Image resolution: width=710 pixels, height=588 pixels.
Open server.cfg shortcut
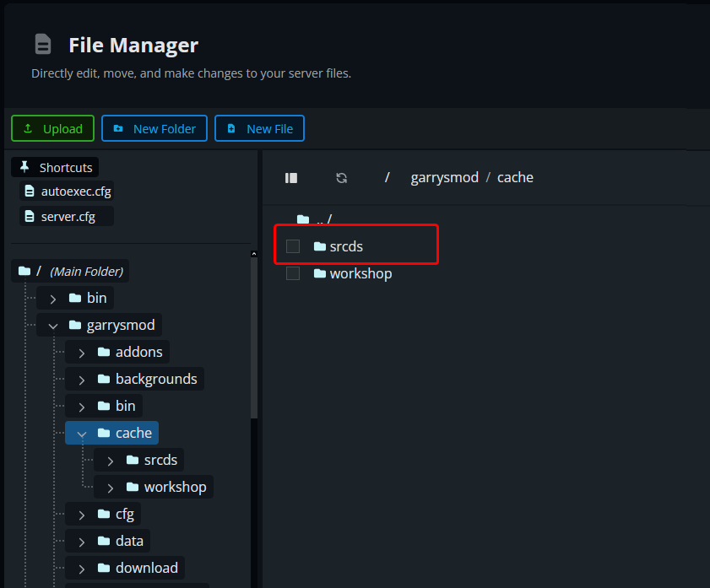point(67,217)
